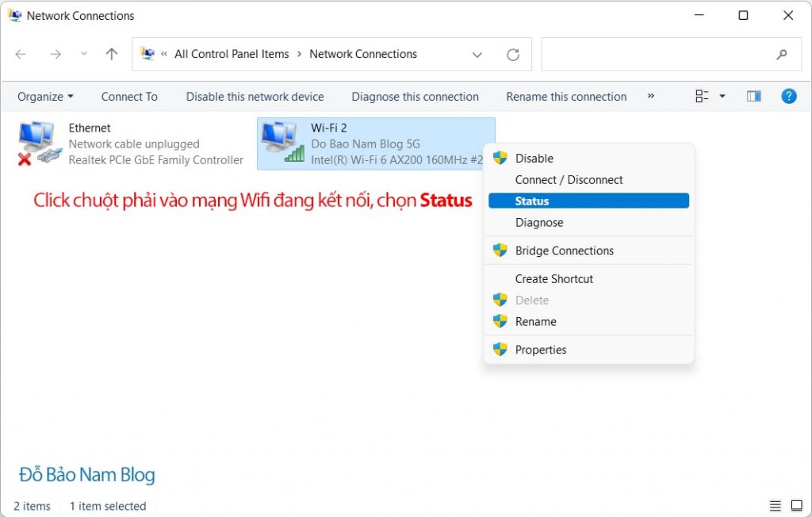The width and height of the screenshot is (812, 517).
Task: Navigate up one level with up arrow
Action: (111, 54)
